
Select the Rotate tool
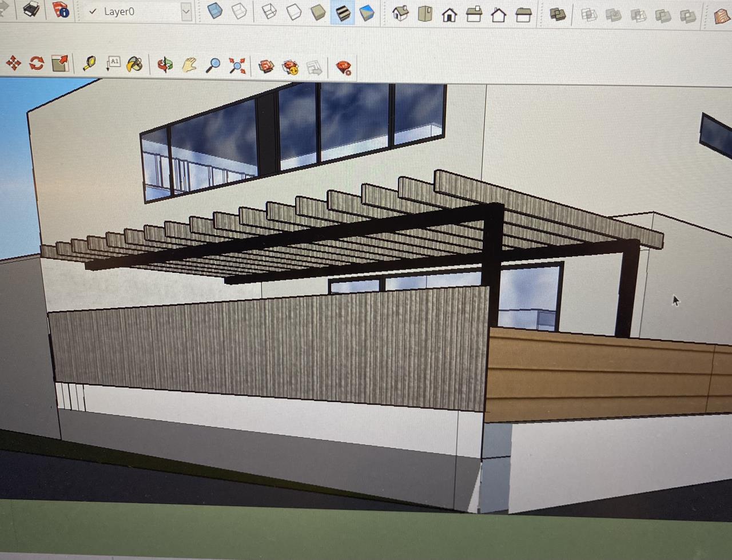tap(37, 63)
